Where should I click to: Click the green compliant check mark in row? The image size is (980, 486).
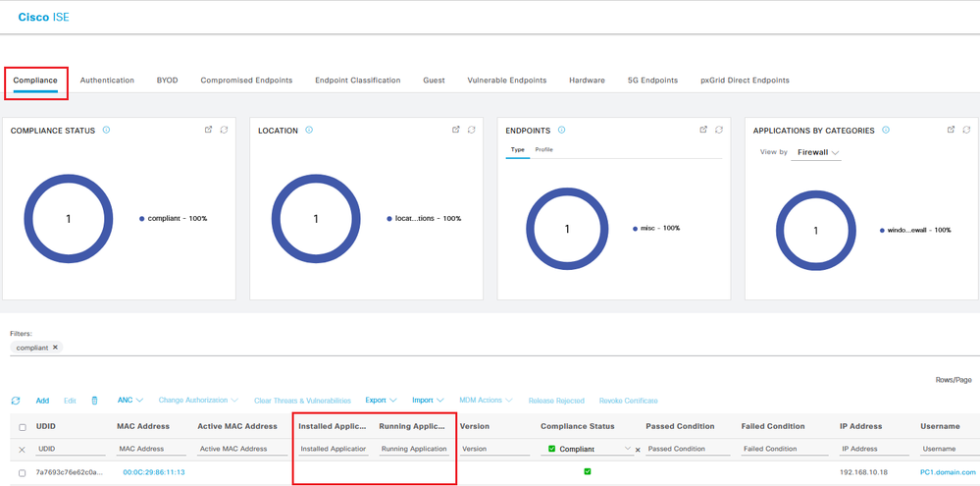[588, 471]
